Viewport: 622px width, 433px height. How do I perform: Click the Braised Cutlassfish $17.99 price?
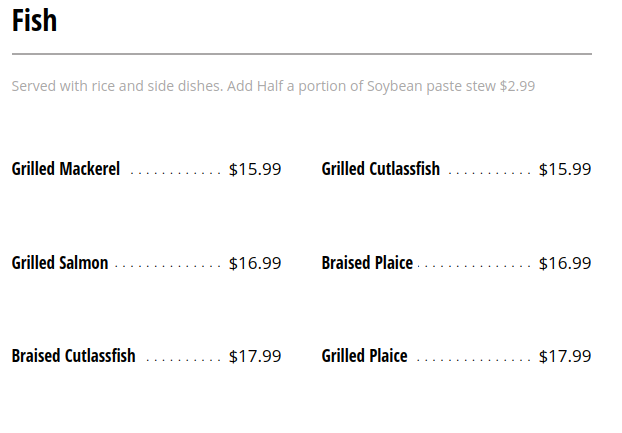point(255,356)
